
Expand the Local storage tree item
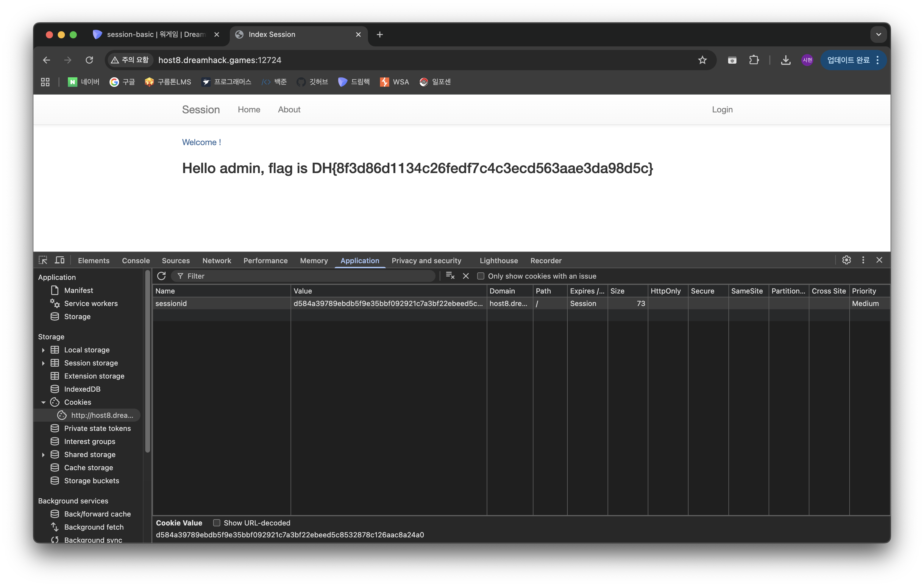43,350
